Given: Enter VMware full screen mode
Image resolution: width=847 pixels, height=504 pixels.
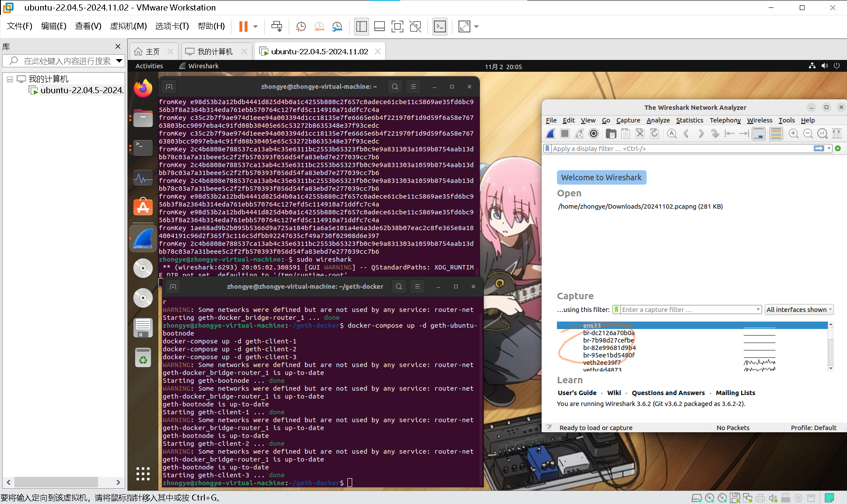Looking at the screenshot, I should [397, 27].
